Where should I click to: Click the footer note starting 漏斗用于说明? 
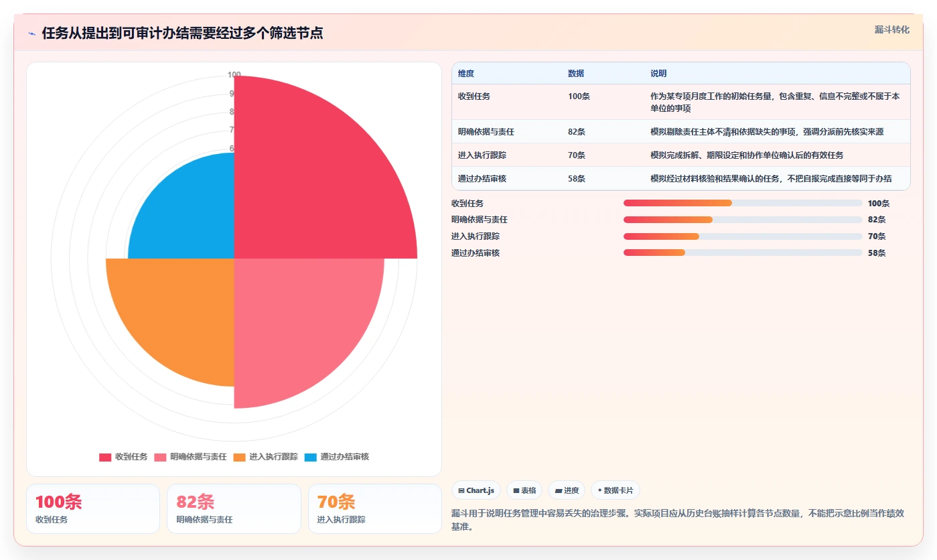pyautogui.click(x=678, y=520)
